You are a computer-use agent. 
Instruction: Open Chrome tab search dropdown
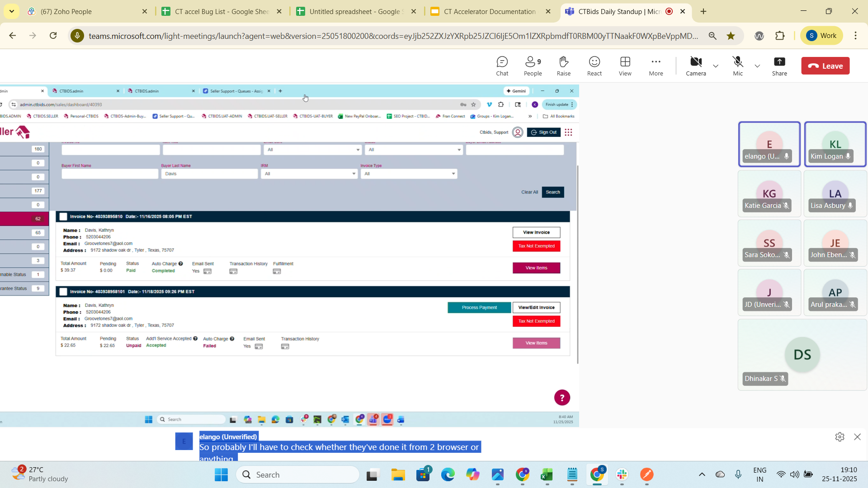(x=11, y=11)
